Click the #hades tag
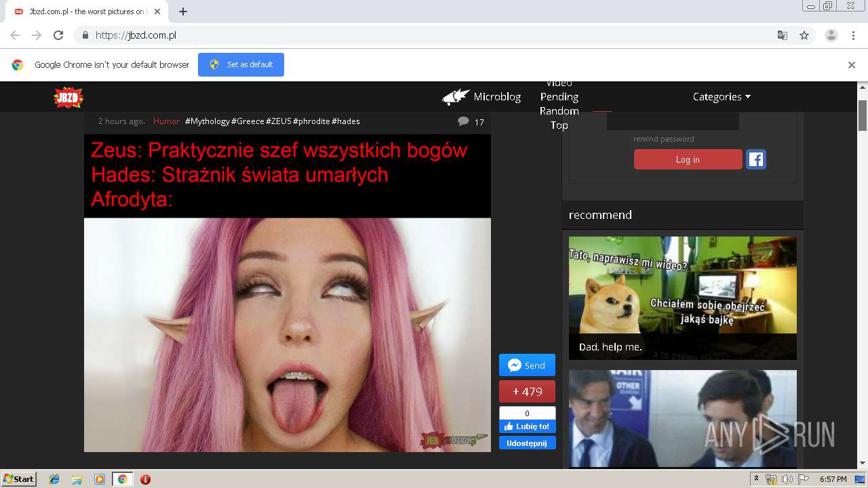868x488 pixels. 346,121
